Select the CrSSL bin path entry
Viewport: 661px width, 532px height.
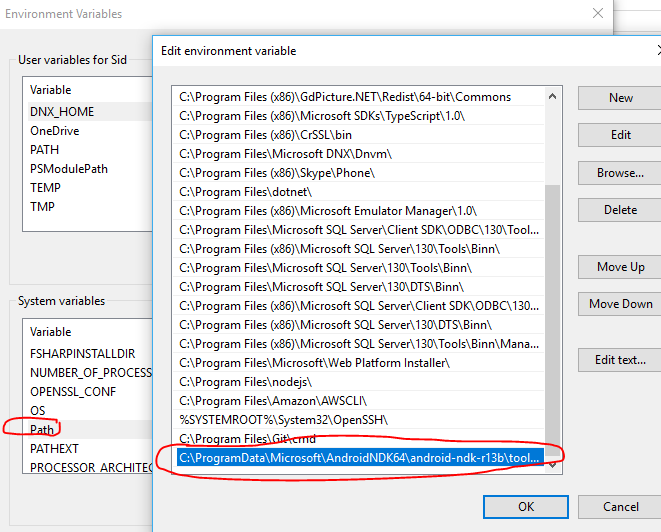(x=358, y=135)
